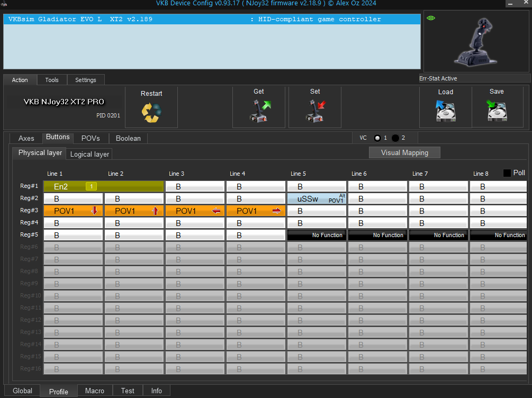Click the Reg#1 Line 8 B cell
Image resolution: width=532 pixels, height=398 pixels.
499,186
